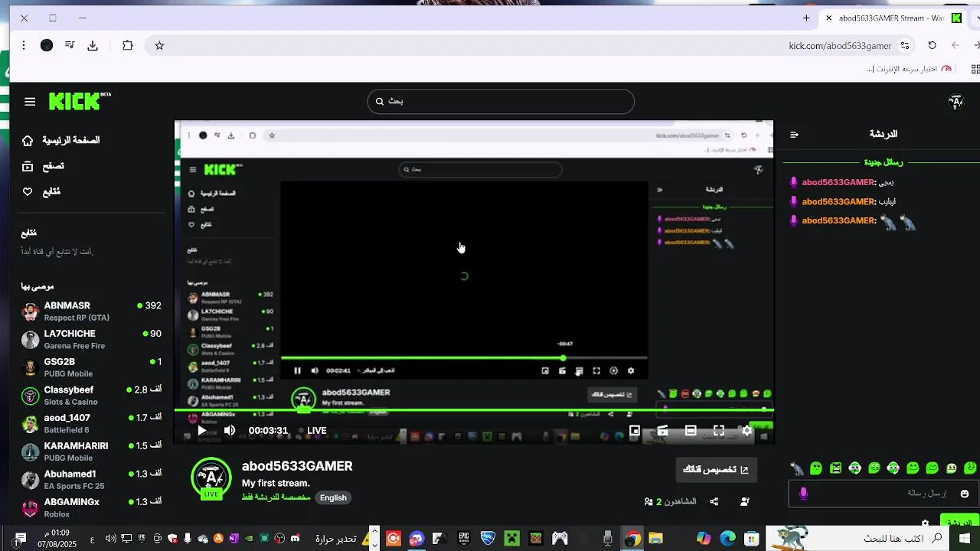This screenshot has width=980, height=551.
Task: Open تصفح browse in sidebar
Action: (x=43, y=166)
